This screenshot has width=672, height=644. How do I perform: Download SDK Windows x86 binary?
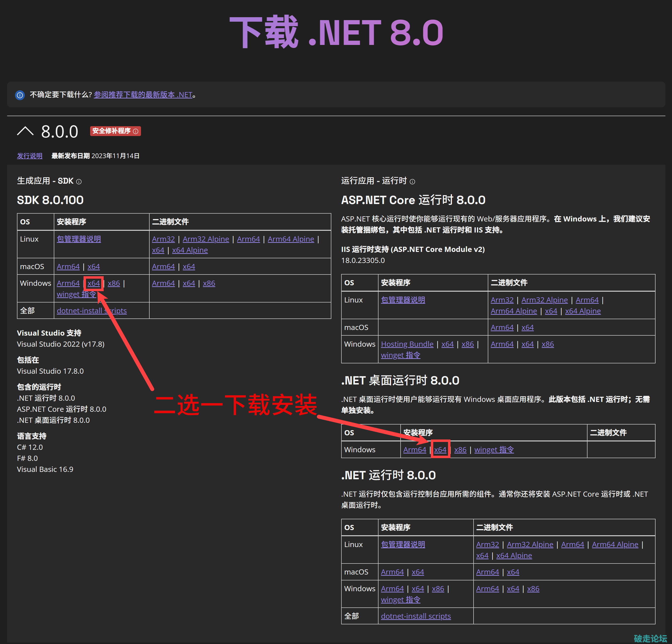click(209, 283)
